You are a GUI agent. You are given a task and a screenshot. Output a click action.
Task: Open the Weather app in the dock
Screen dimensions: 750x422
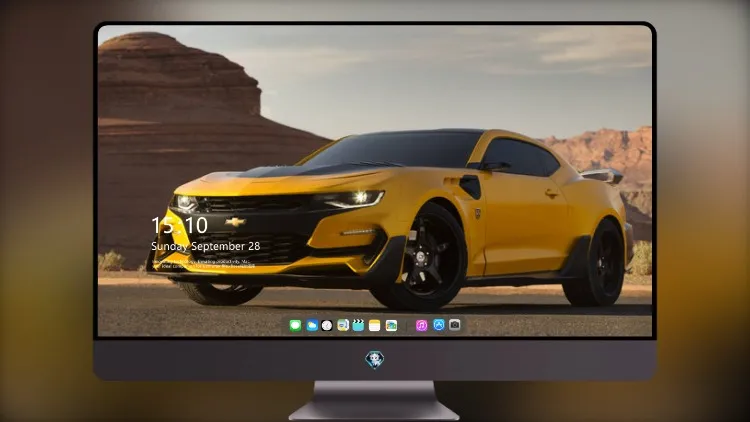point(312,325)
